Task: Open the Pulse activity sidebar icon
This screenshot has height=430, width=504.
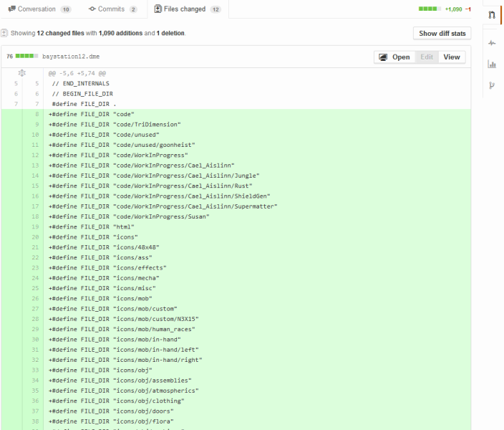Action: [492, 43]
